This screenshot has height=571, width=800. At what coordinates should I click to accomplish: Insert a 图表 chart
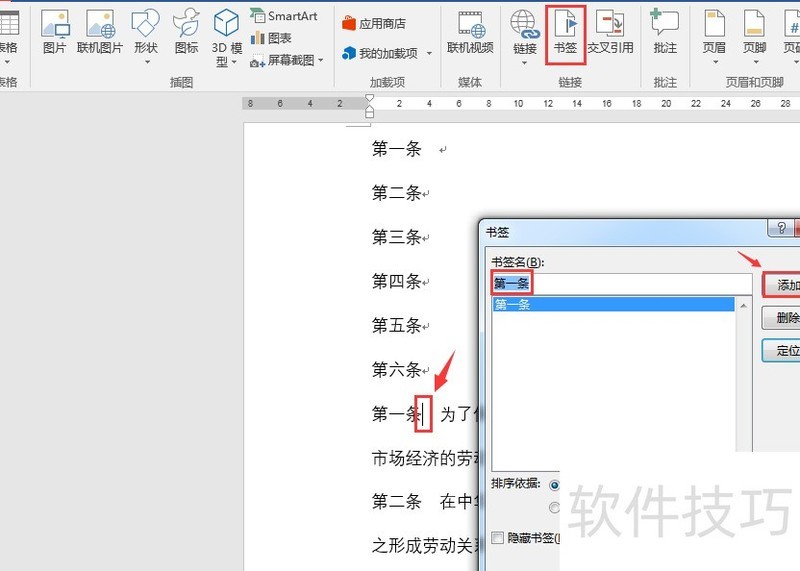coord(271,38)
